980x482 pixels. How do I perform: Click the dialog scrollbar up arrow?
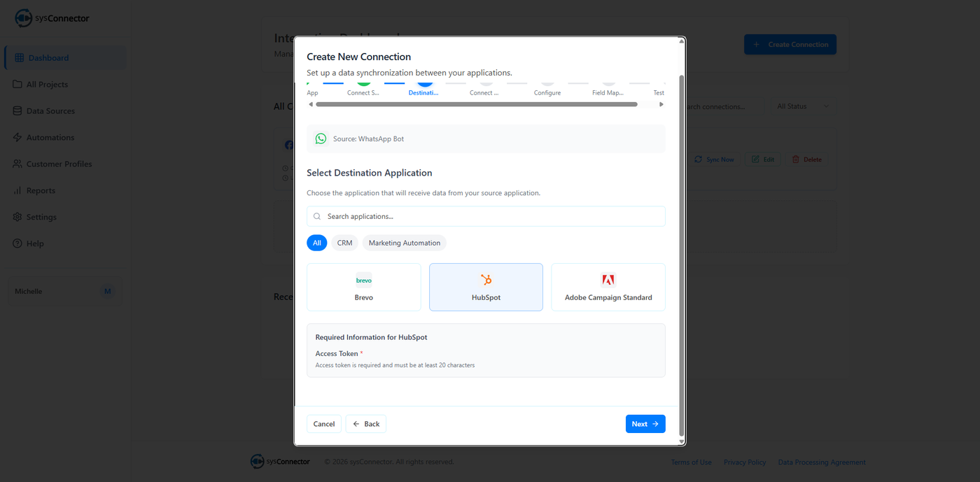pos(682,42)
